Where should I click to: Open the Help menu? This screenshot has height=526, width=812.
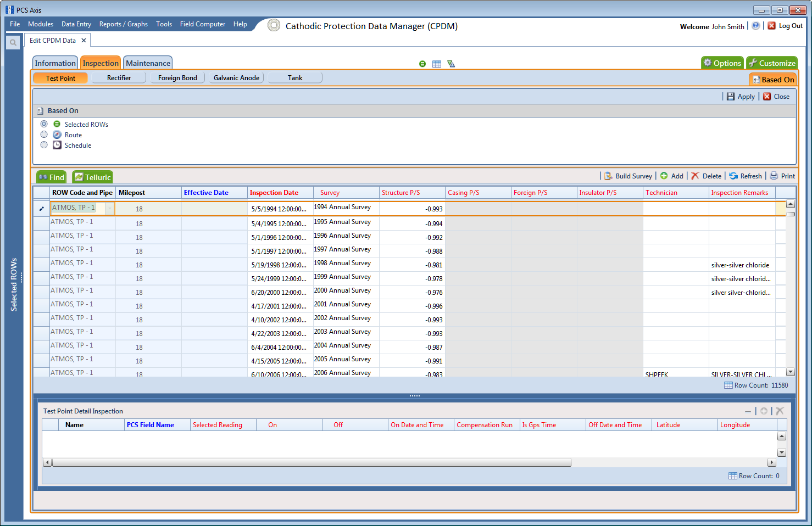point(240,24)
